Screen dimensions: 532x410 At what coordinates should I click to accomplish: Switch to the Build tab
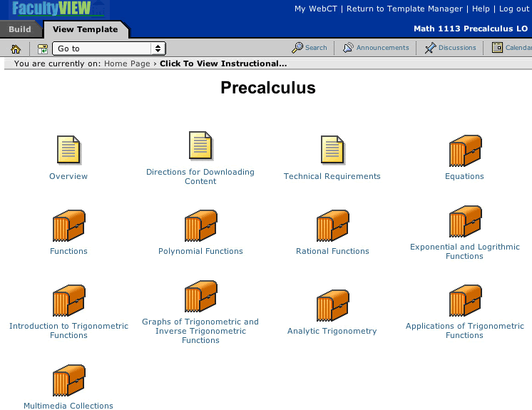20,29
